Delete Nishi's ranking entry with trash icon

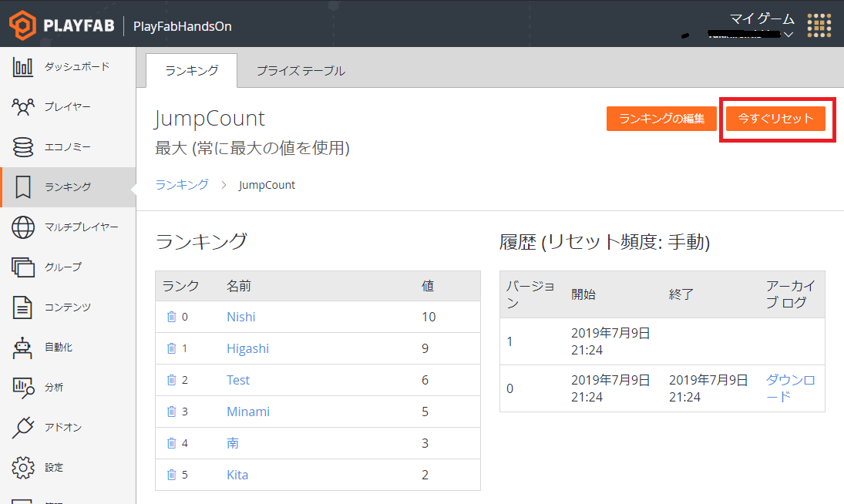pos(171,317)
